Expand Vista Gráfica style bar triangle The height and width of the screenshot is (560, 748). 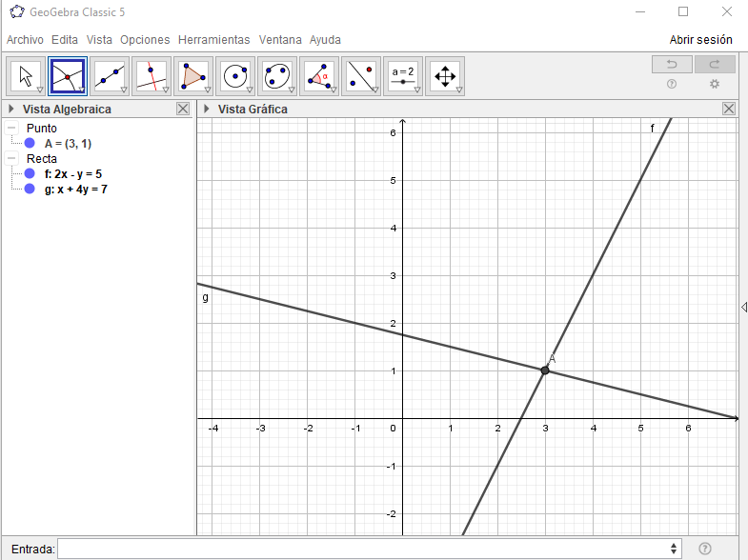click(207, 109)
